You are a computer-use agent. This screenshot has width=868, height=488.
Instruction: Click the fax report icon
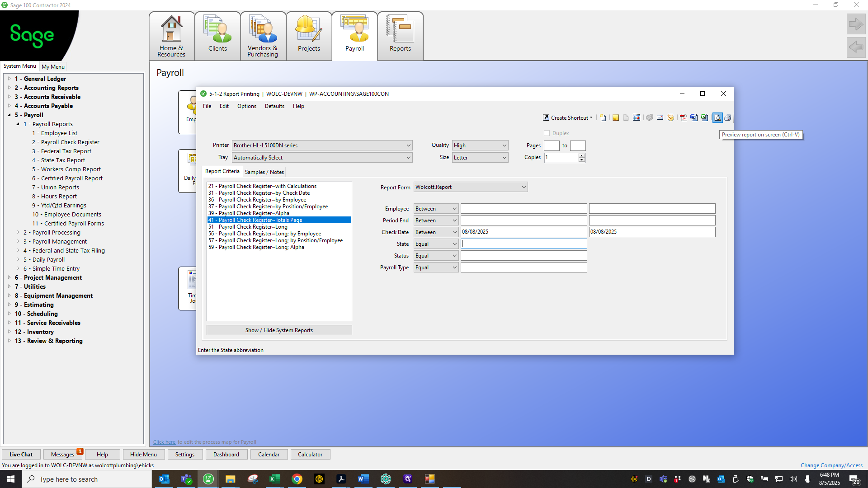coord(650,118)
